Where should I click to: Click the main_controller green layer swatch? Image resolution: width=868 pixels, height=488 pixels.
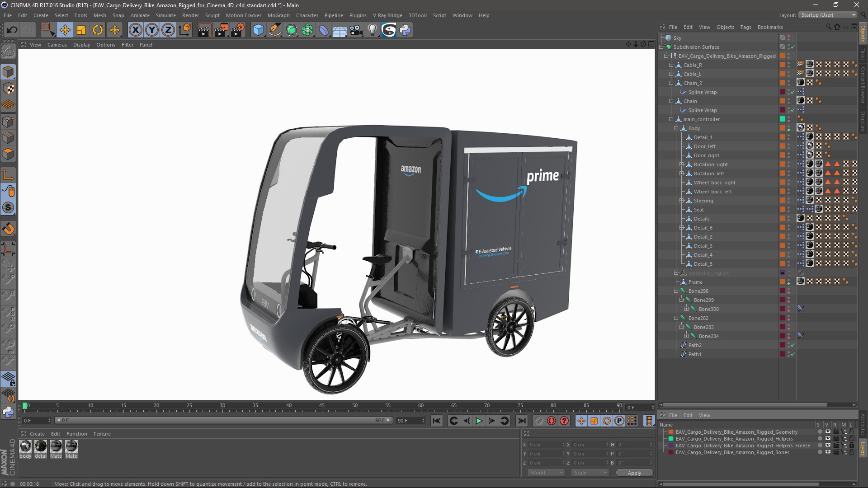pyautogui.click(x=783, y=119)
